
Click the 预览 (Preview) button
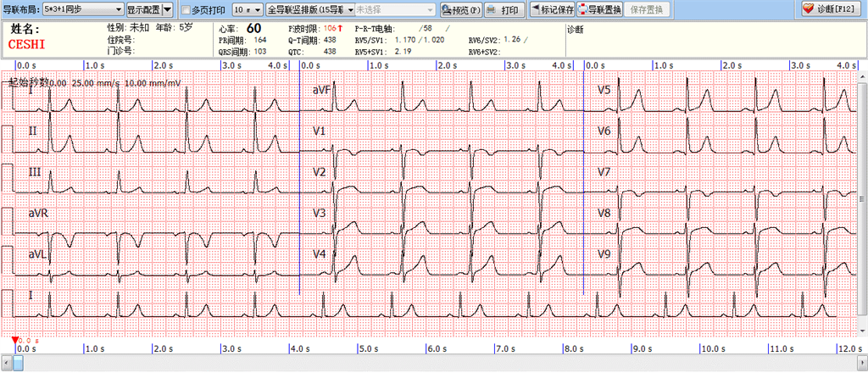[x=461, y=9]
